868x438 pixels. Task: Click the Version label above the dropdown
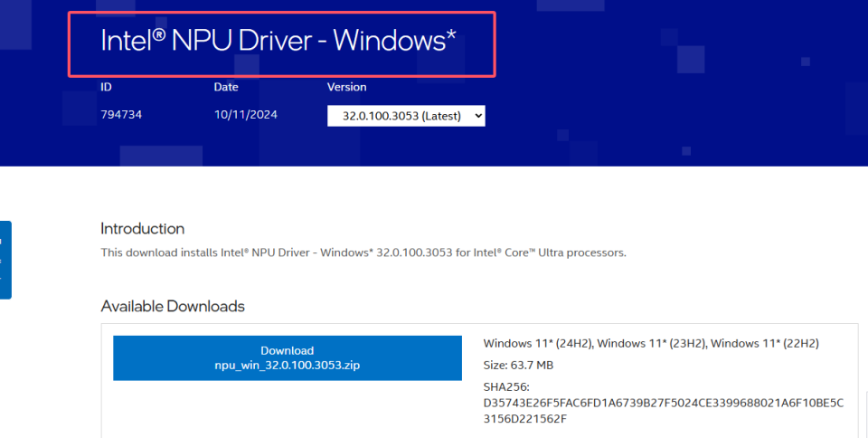click(346, 87)
